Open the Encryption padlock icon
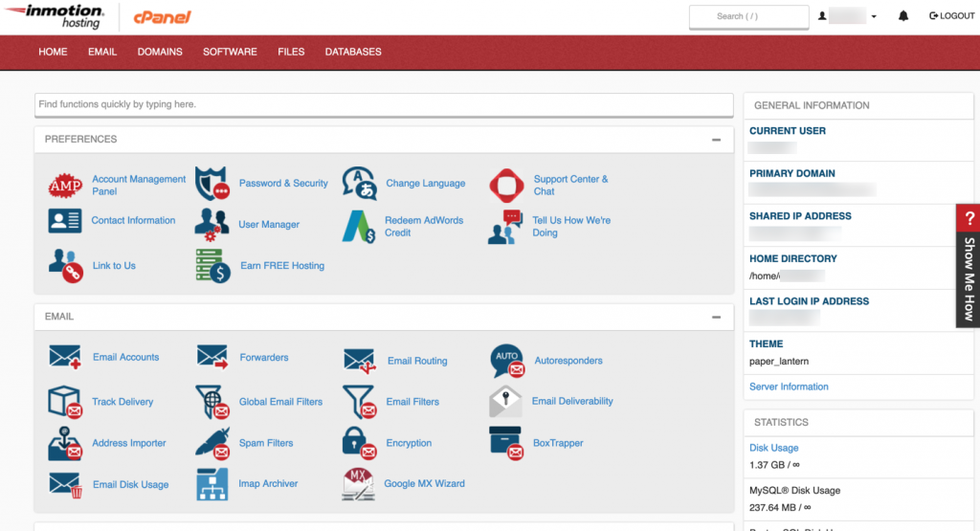The width and height of the screenshot is (980, 531). point(358,443)
